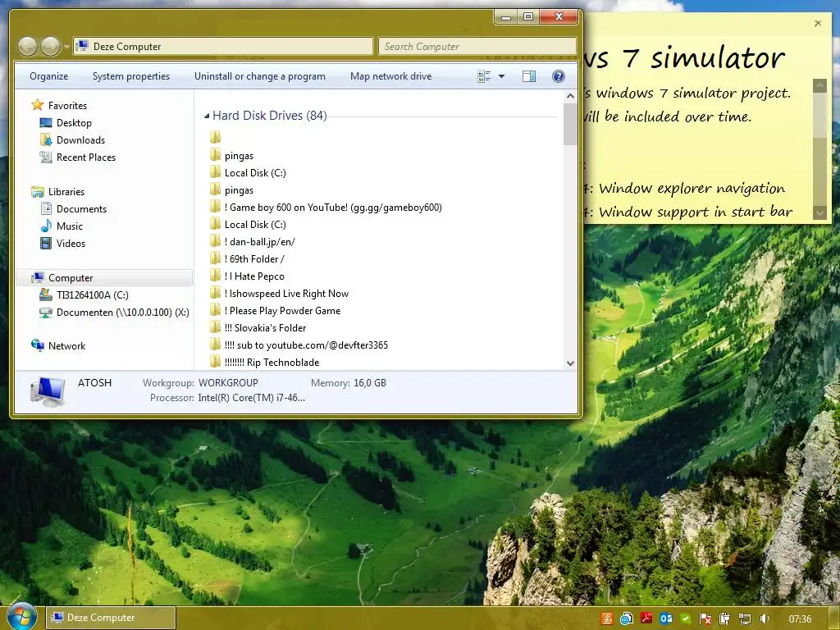This screenshot has width=840, height=630.
Task: Open the Videos library
Action: pyautogui.click(x=62, y=243)
